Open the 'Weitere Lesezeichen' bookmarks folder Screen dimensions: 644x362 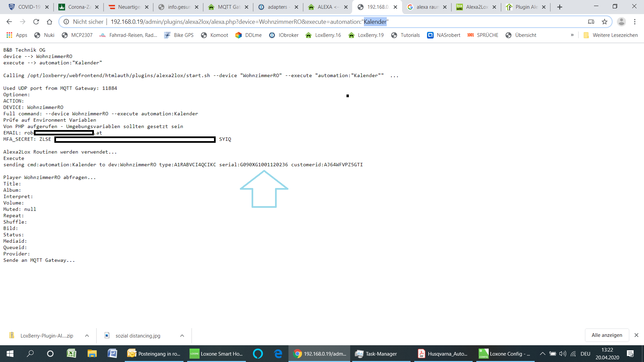tap(610, 35)
